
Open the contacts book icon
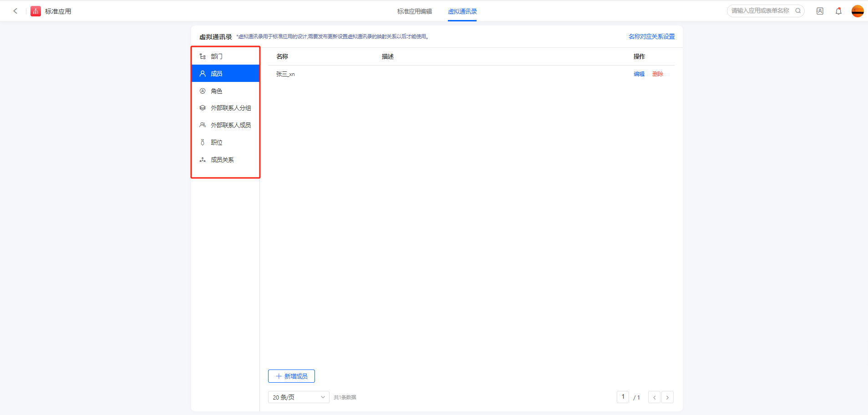point(820,11)
